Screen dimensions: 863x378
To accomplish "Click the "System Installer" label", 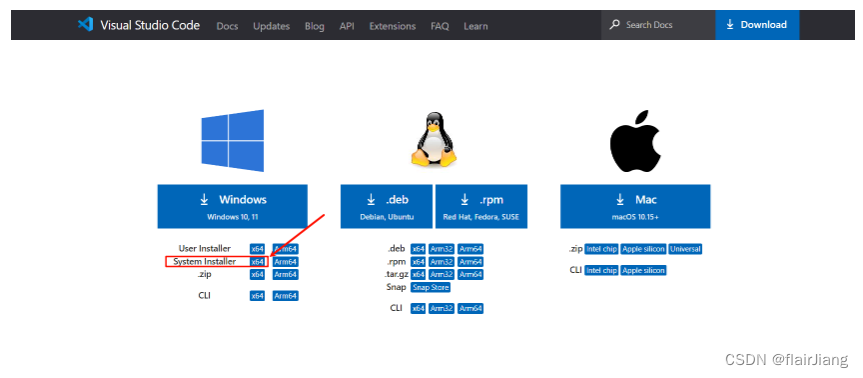I will 205,262.
